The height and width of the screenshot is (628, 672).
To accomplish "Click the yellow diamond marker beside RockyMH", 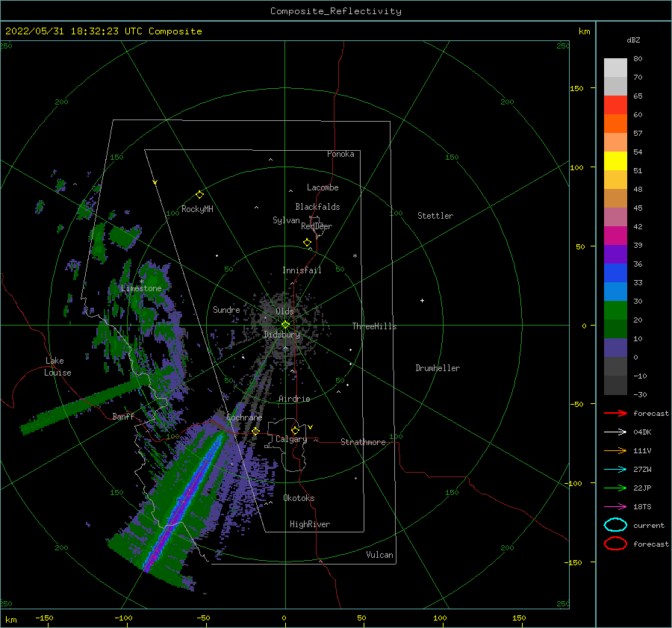I will coord(199,195).
